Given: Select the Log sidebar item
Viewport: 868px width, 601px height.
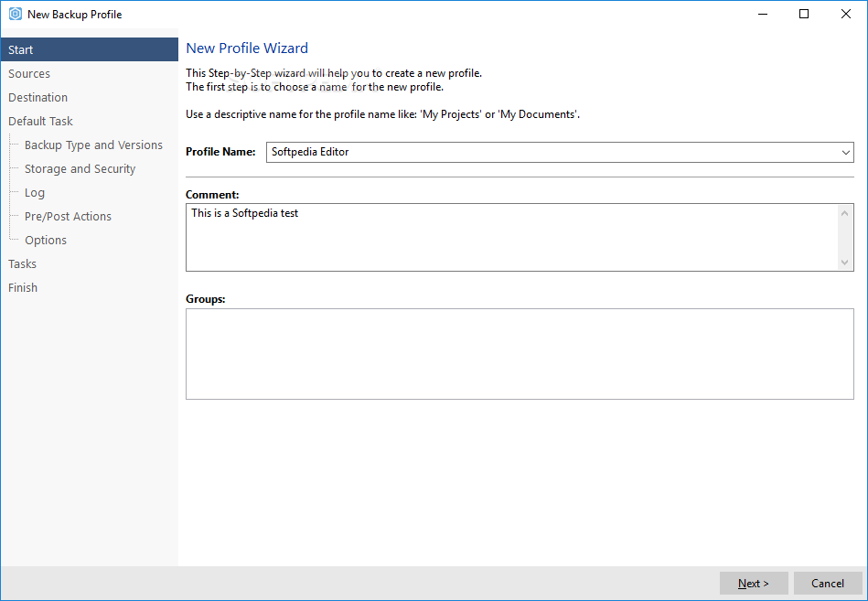Looking at the screenshot, I should coord(35,193).
